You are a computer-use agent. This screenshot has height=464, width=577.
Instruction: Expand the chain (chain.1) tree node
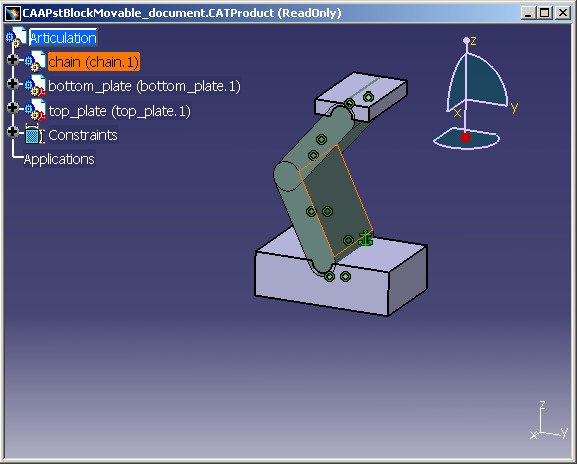[13, 60]
